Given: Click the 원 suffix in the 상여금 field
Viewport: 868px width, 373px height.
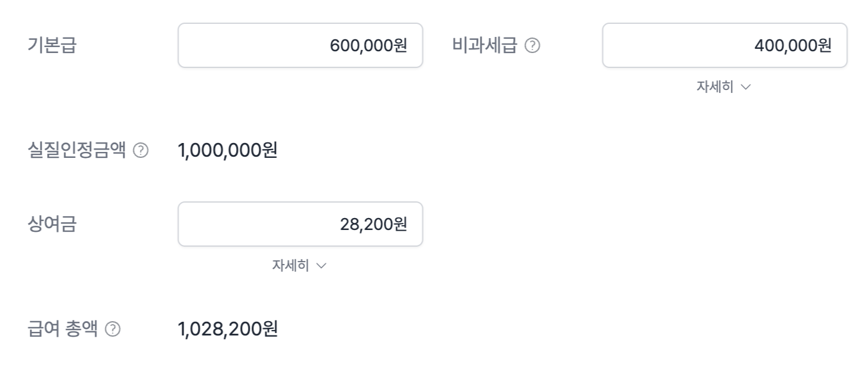Looking at the screenshot, I should click(400, 225).
